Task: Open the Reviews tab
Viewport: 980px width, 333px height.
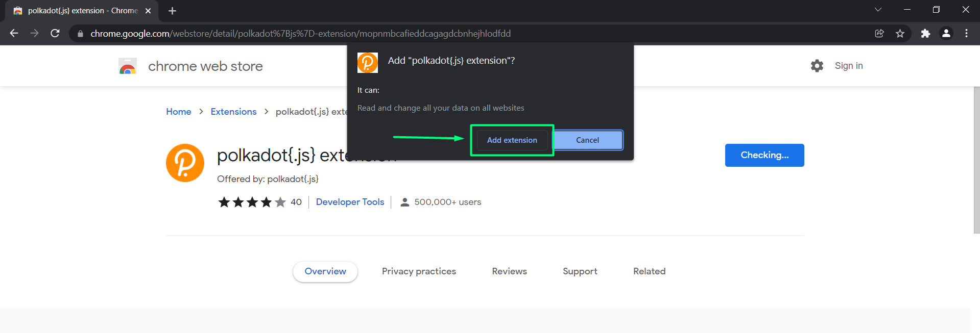Action: pos(509,271)
